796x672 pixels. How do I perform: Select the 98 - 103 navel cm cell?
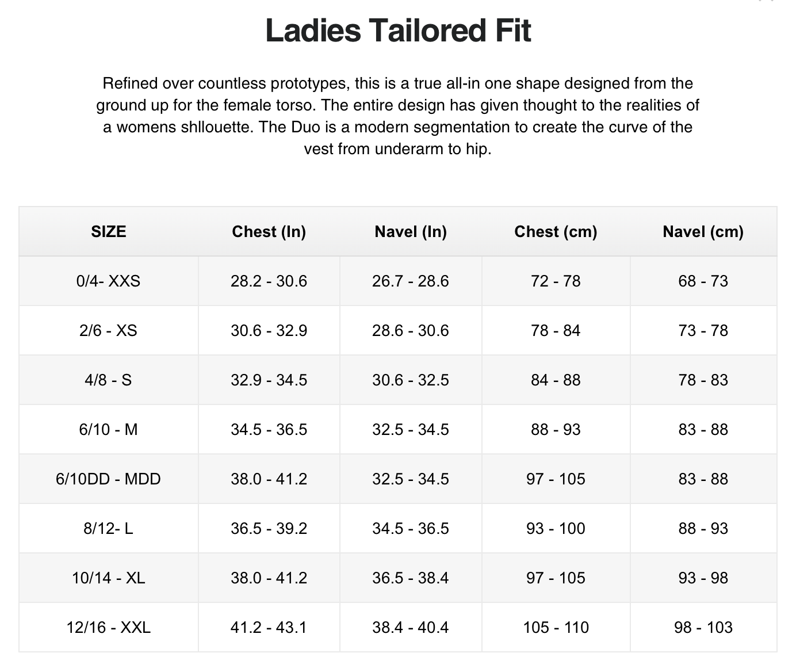click(x=703, y=627)
